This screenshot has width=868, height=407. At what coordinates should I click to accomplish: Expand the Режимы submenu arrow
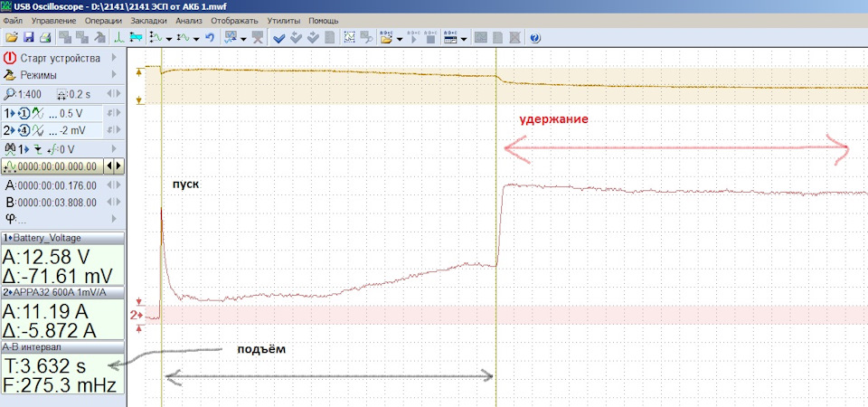pyautogui.click(x=114, y=74)
